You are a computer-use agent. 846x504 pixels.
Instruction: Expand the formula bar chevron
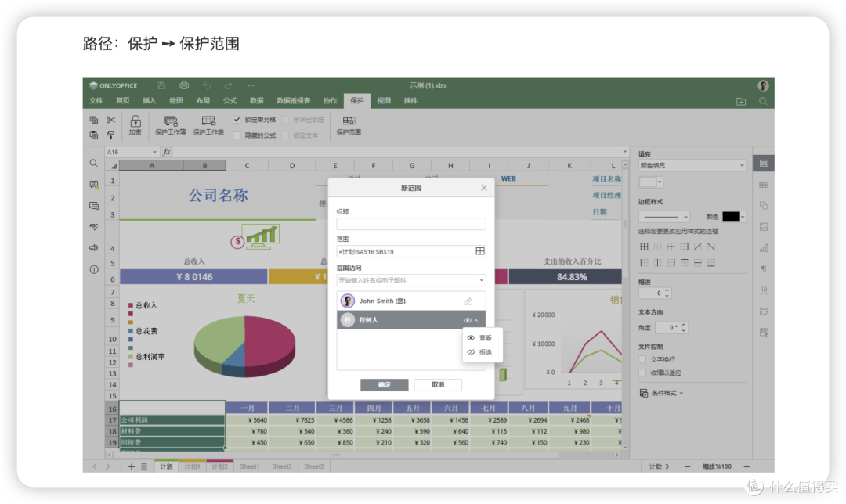[625, 152]
